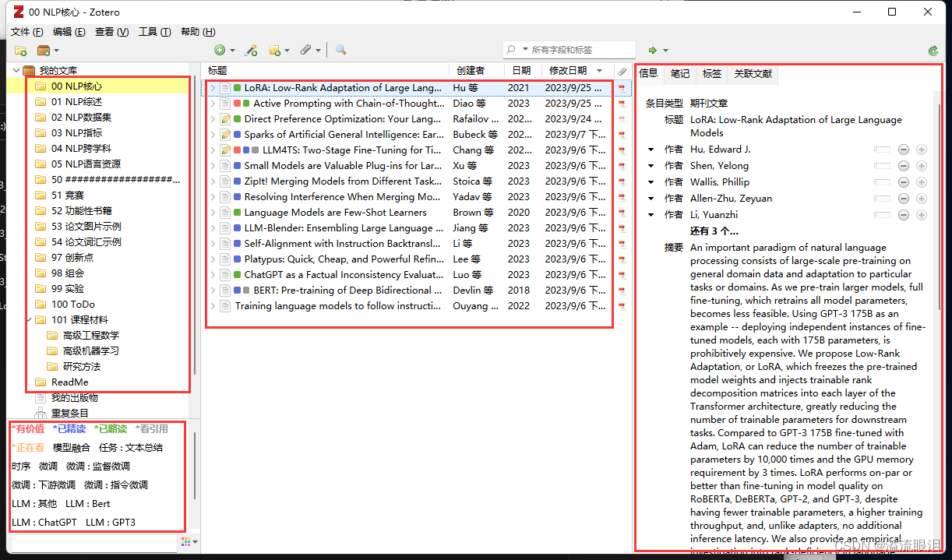Toggle name field mode for Allen-Zhu, Zeyuan
The image size is (952, 560).
point(882,199)
